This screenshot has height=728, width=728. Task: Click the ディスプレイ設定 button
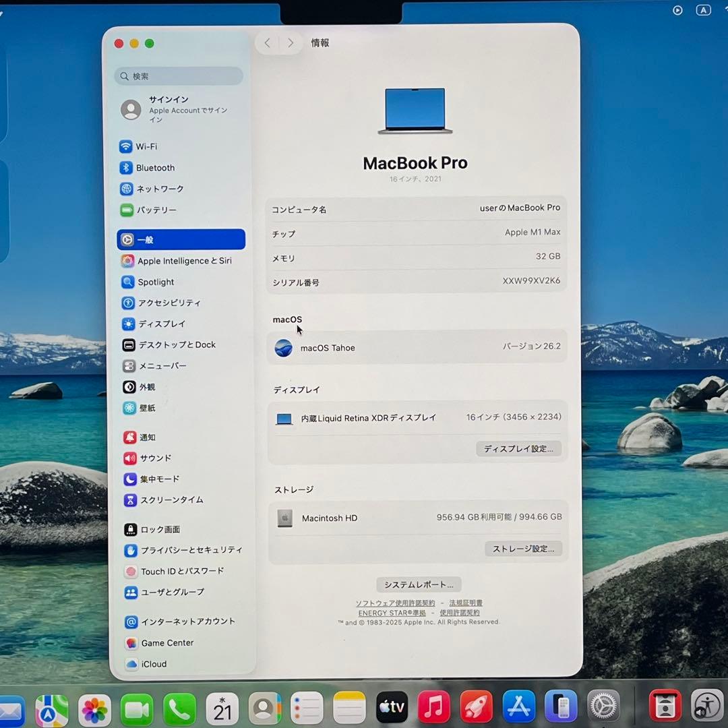tap(518, 448)
